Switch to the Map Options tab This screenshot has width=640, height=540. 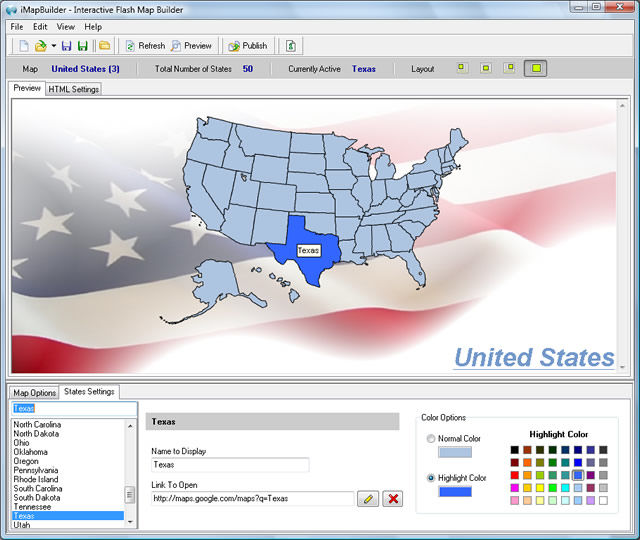(35, 393)
